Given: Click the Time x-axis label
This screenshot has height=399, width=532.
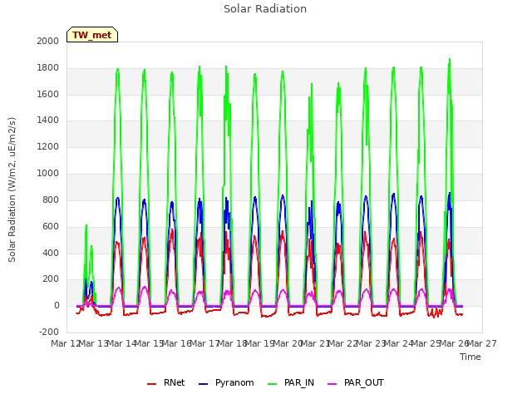Looking at the screenshot, I should pos(470,357).
